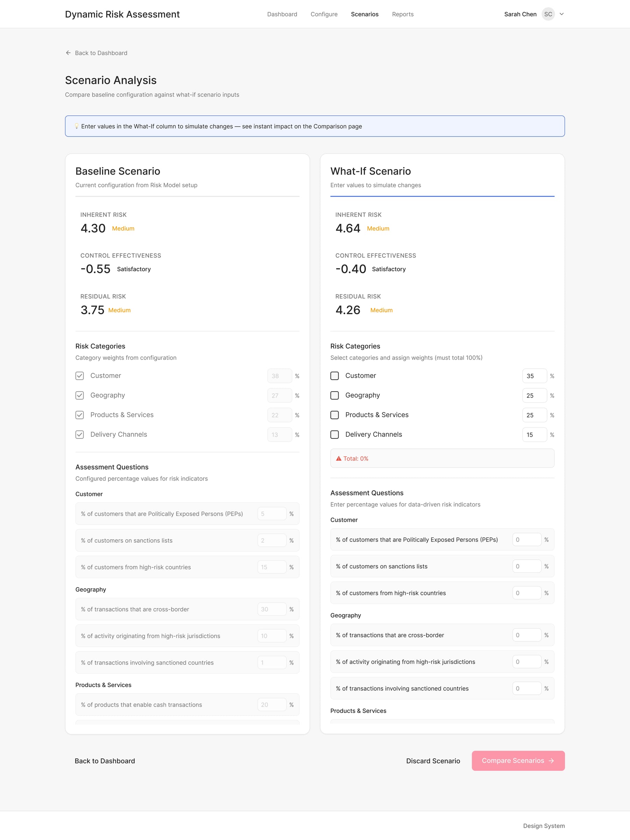
Task: Go to the Reports nav tab
Action: 403,14
